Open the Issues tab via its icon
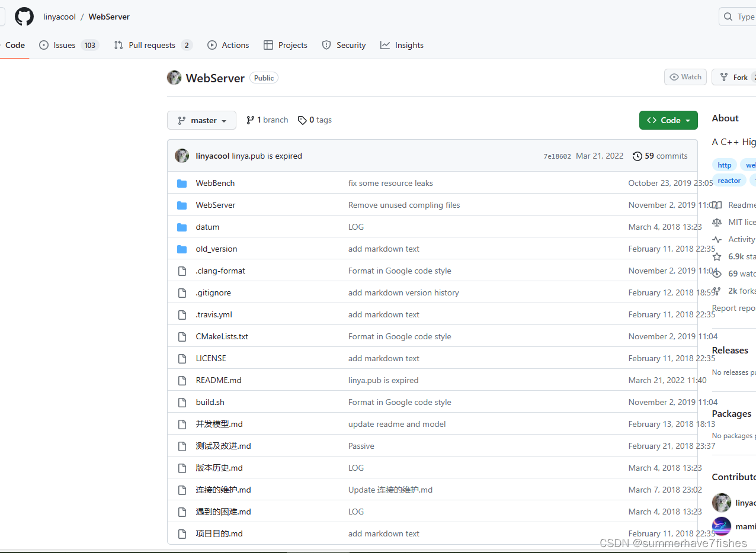 [44, 45]
